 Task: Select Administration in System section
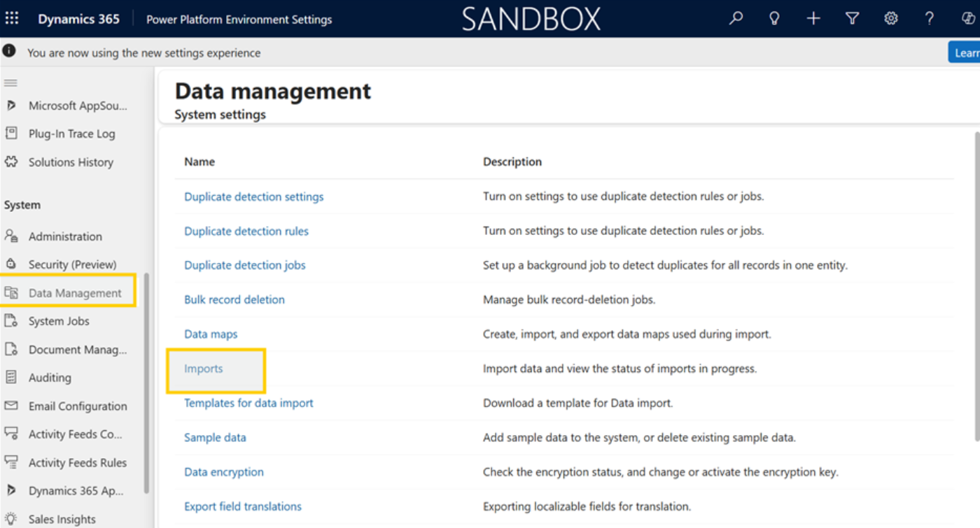(x=65, y=236)
